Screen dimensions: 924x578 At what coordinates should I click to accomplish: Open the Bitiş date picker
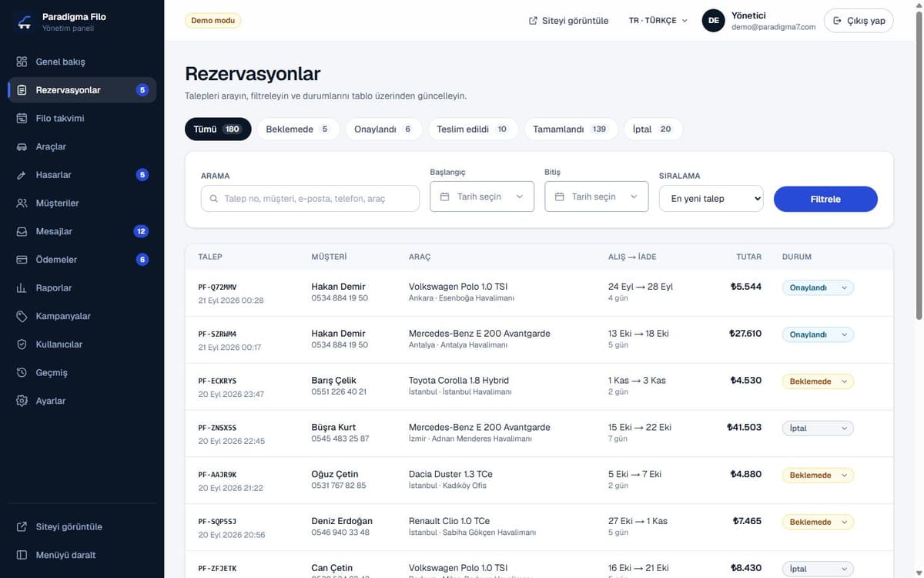coord(597,197)
